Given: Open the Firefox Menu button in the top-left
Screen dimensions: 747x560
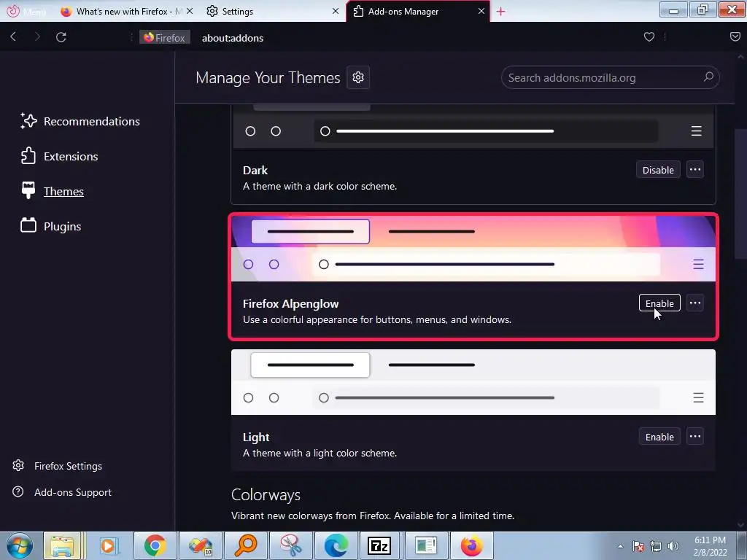Looking at the screenshot, I should (26, 11).
